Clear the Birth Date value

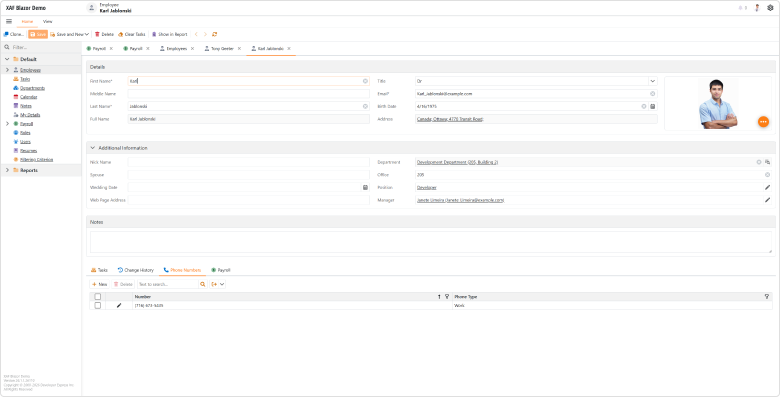(644, 106)
